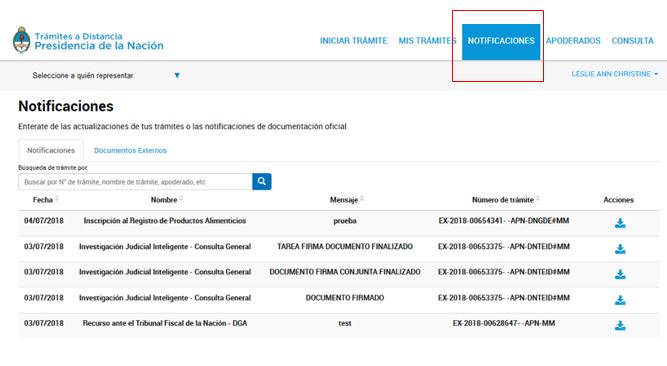
Task: Click the TAREA FIRMA DOCUMENTO FINALIZADO message
Action: (345, 246)
